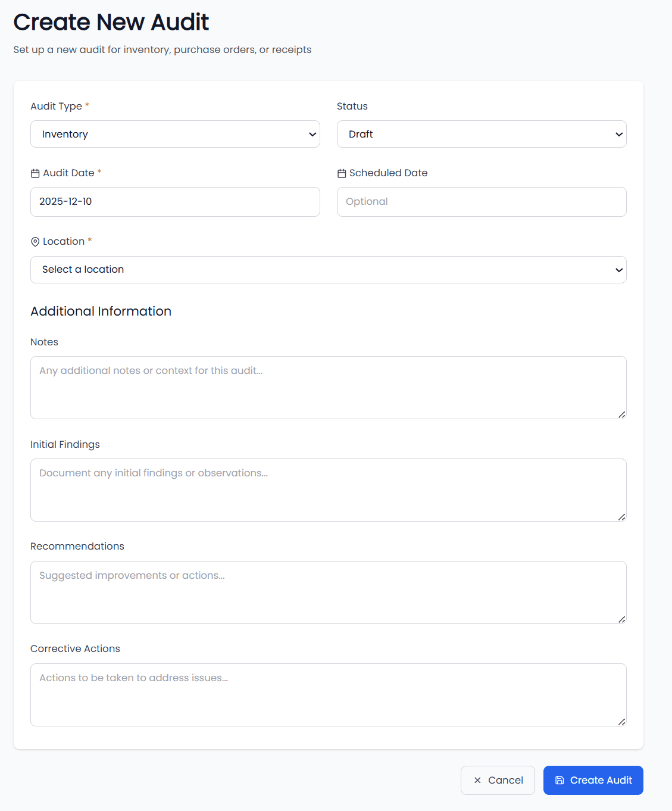Click the chevron on the Status selector
The height and width of the screenshot is (811, 672).
[x=618, y=134]
